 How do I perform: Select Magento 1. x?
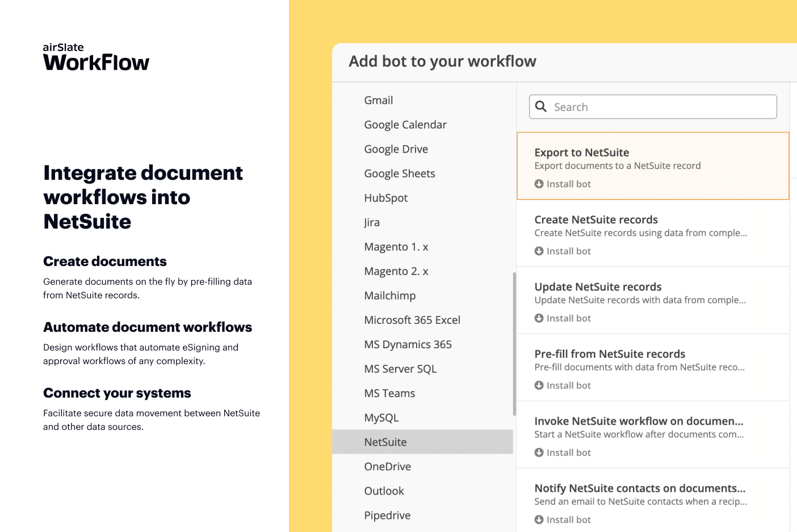tap(396, 247)
